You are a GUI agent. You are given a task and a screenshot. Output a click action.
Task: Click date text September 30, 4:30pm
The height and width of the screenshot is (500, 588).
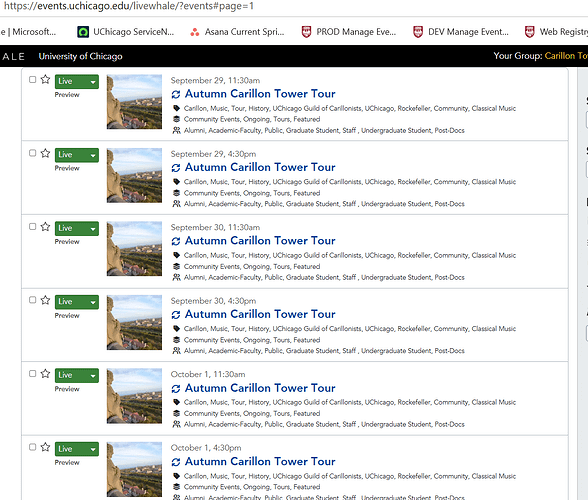coord(213,301)
